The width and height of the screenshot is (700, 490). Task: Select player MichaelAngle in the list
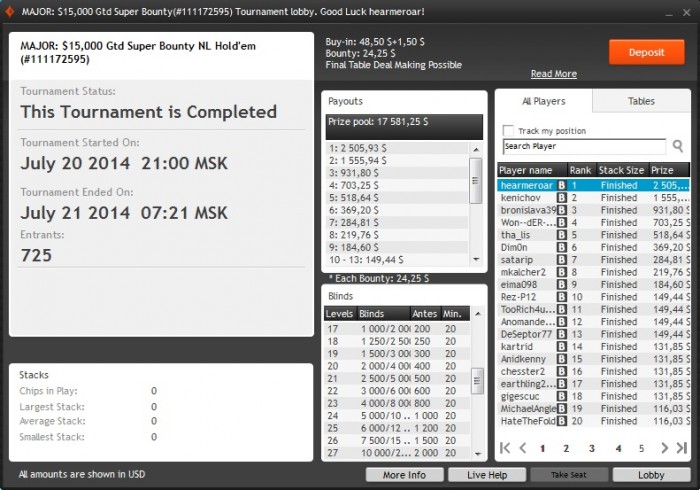point(593,409)
